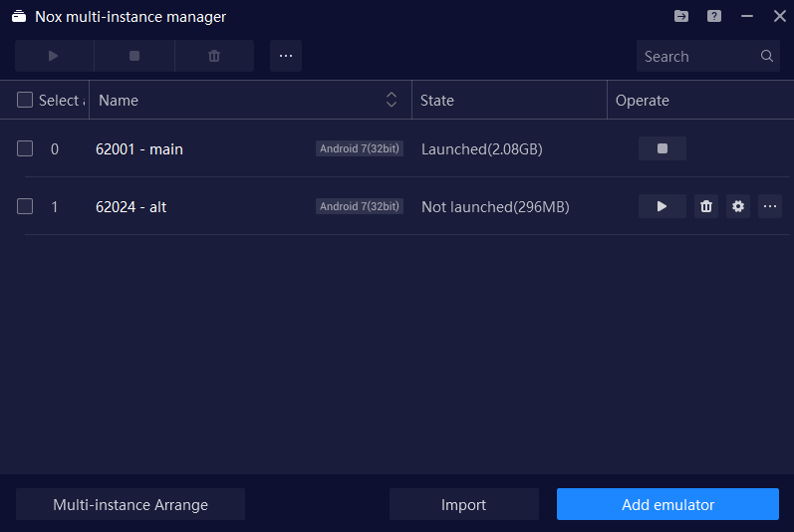The height and width of the screenshot is (532, 794).
Task: Click the title bar folder arrow icon
Action: coord(681,16)
